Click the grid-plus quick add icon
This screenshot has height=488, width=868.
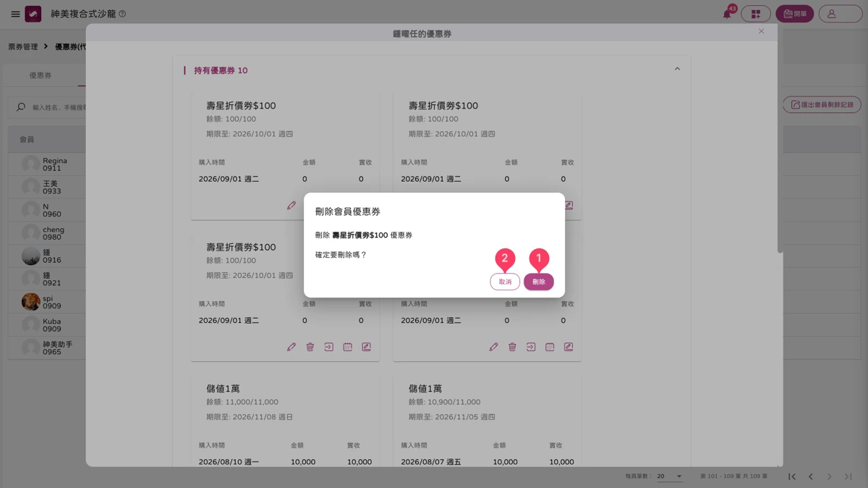(756, 14)
